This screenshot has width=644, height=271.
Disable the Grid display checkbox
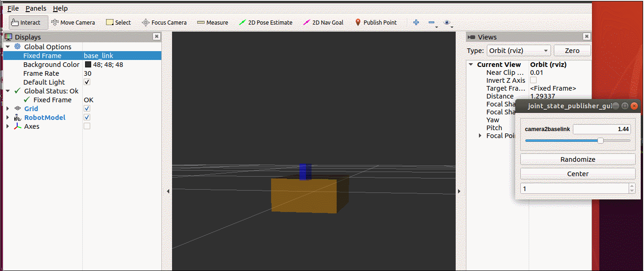(x=87, y=109)
